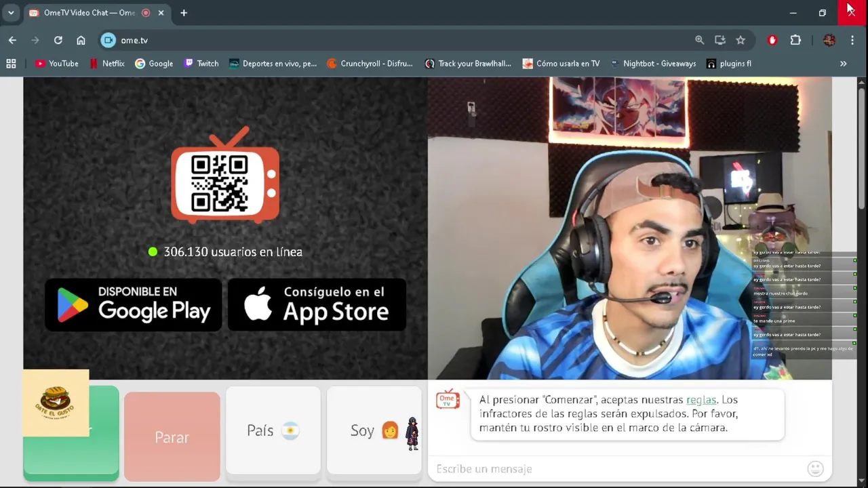The height and width of the screenshot is (488, 868).
Task: Open the País country selector
Action: coord(273,430)
